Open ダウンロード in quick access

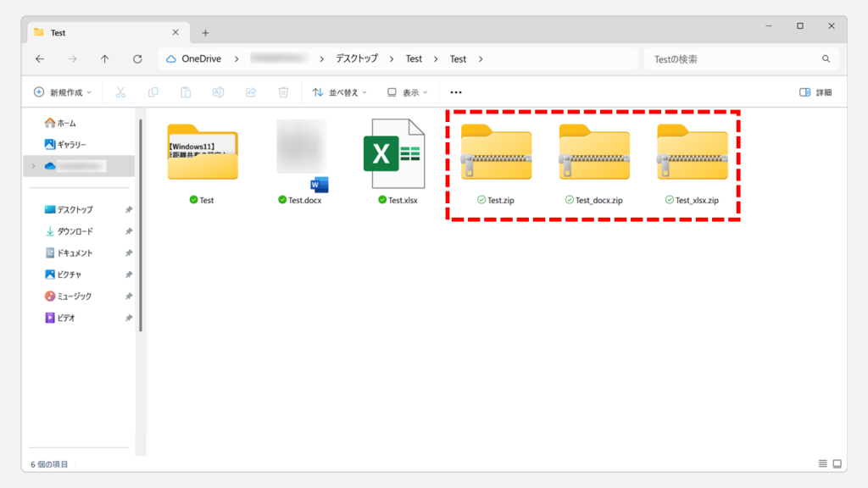click(x=69, y=231)
